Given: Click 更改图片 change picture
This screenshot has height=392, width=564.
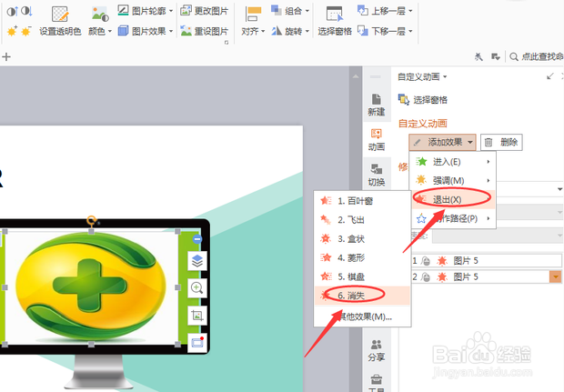Looking at the screenshot, I should pos(204,11).
